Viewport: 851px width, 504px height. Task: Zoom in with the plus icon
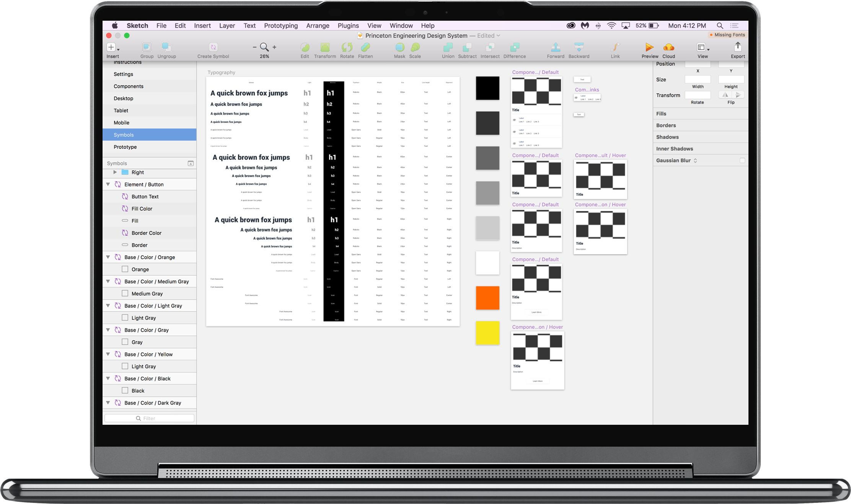[274, 47]
